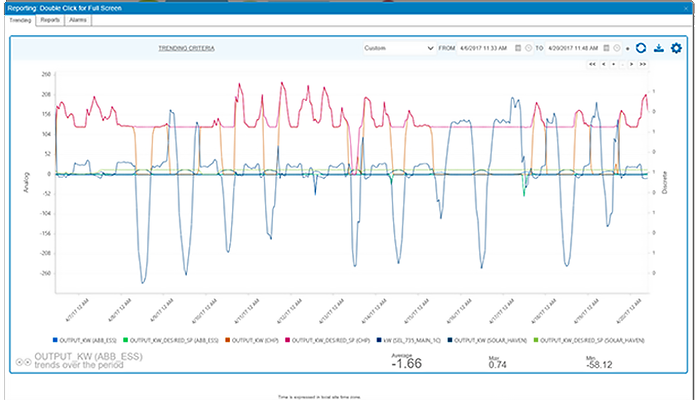The width and height of the screenshot is (700, 400).
Task: Click legend label kW (SEL_735_MAIN_1C)
Action: (x=412, y=340)
